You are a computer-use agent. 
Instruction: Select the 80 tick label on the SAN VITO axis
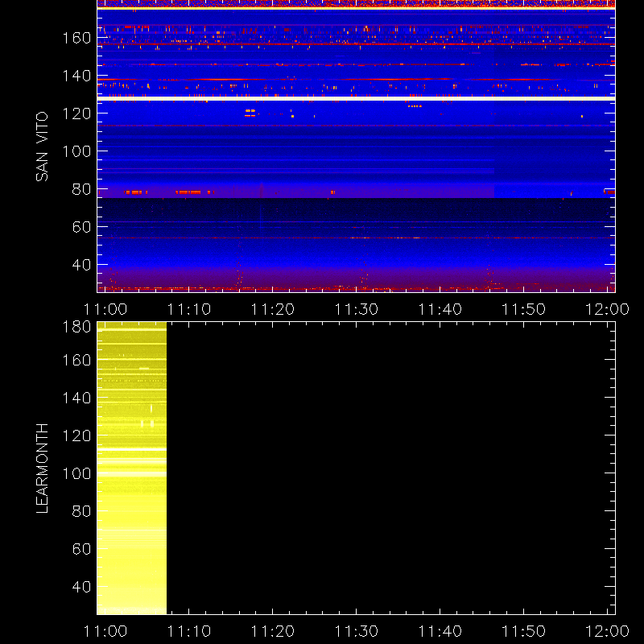(x=81, y=189)
